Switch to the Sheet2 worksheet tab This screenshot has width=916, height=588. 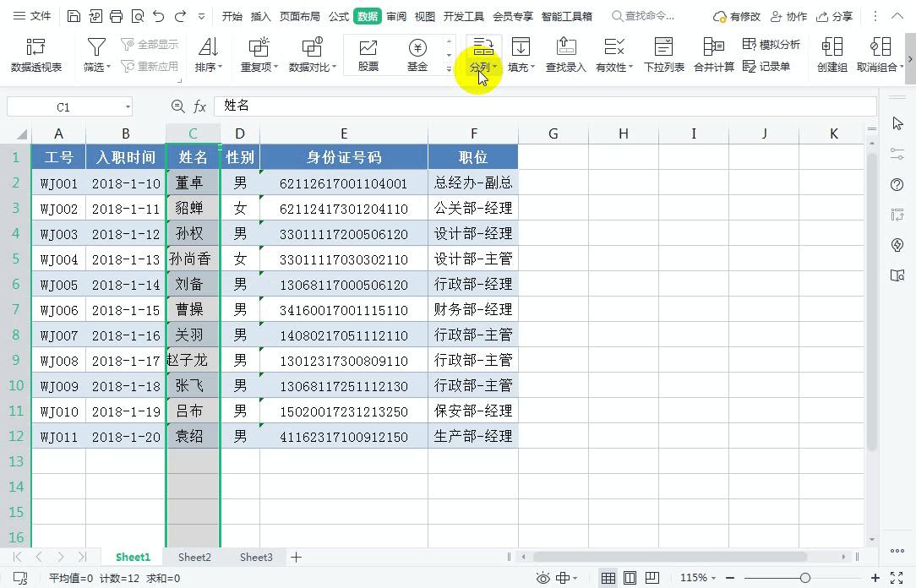[194, 557]
